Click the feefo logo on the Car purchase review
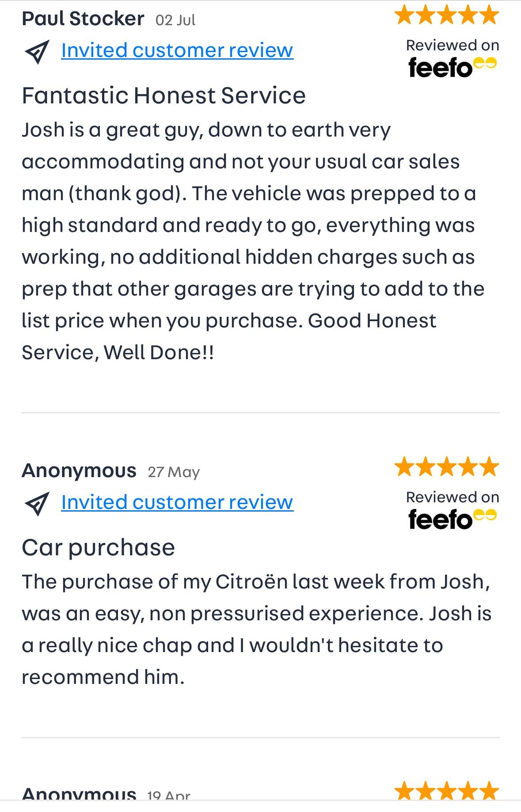 click(x=452, y=519)
